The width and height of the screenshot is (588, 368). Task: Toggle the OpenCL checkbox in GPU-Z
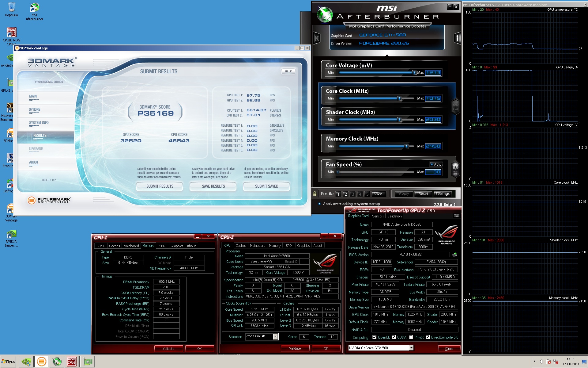click(374, 337)
